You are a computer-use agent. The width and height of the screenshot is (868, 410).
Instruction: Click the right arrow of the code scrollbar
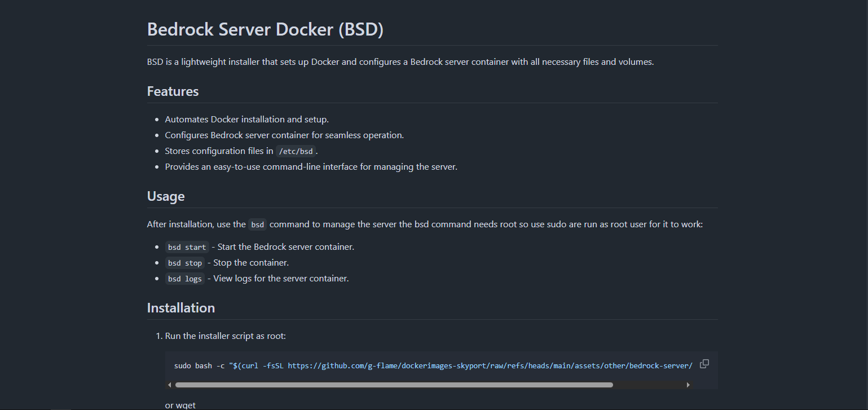coord(689,384)
